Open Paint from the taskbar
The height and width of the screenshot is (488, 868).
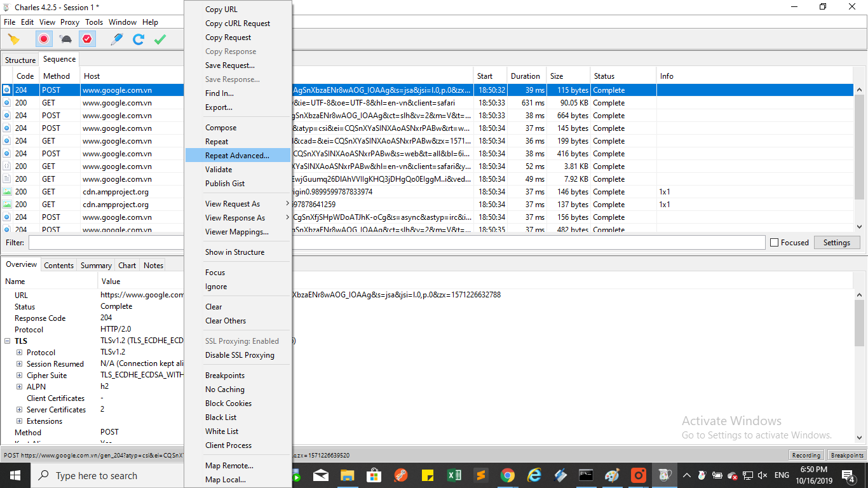[612, 475]
